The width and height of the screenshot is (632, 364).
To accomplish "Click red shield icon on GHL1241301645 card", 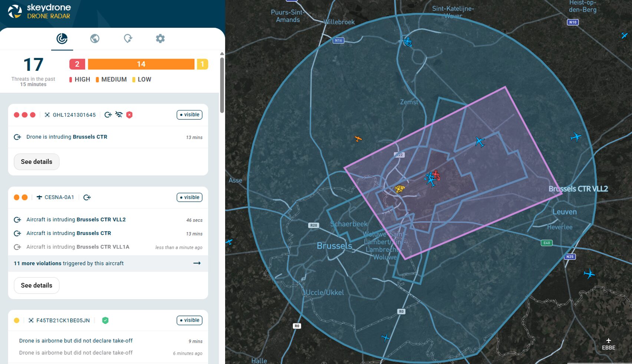I will tap(129, 115).
